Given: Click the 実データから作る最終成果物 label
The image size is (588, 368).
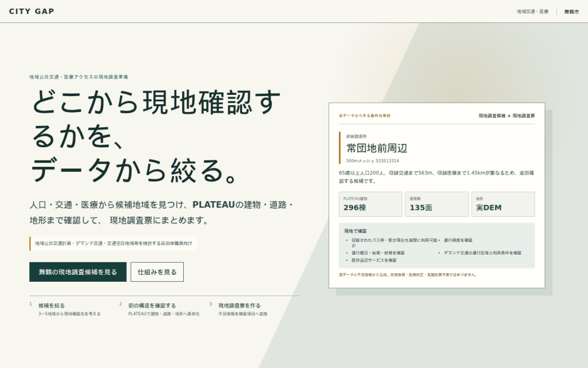Looking at the screenshot, I should pyautogui.click(x=365, y=116).
